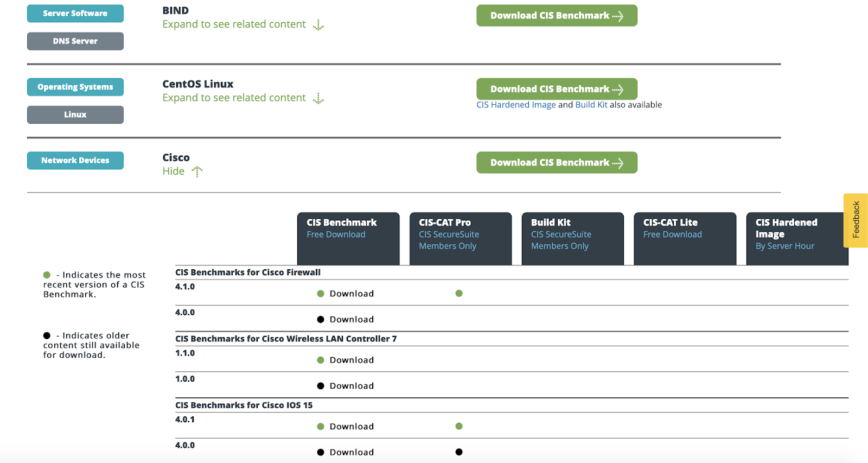The height and width of the screenshot is (463, 868).
Task: Download Cisco IOS 15 benchmark version 4.0.0
Action: [x=352, y=452]
